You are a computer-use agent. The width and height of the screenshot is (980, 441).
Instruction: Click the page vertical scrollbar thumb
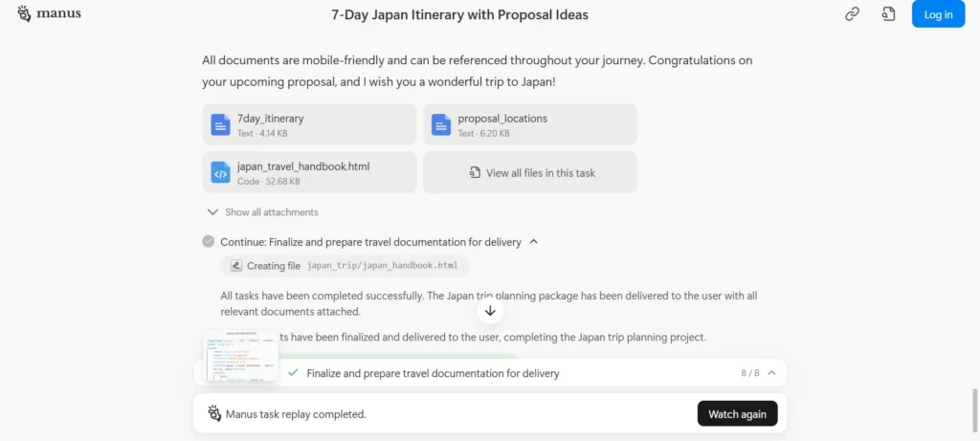(x=973, y=409)
